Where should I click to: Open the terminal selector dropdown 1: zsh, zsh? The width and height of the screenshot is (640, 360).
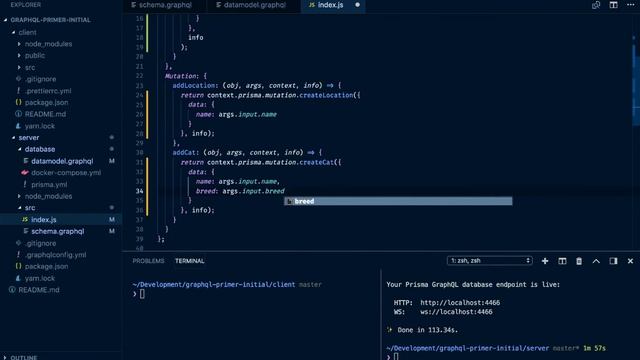click(489, 260)
